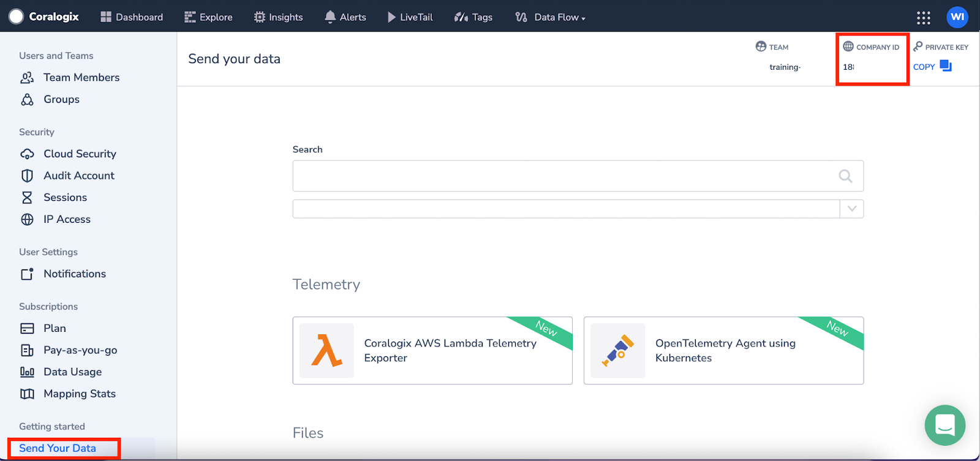Click the Notifications icon in sidebar
The image size is (980, 461).
27,274
